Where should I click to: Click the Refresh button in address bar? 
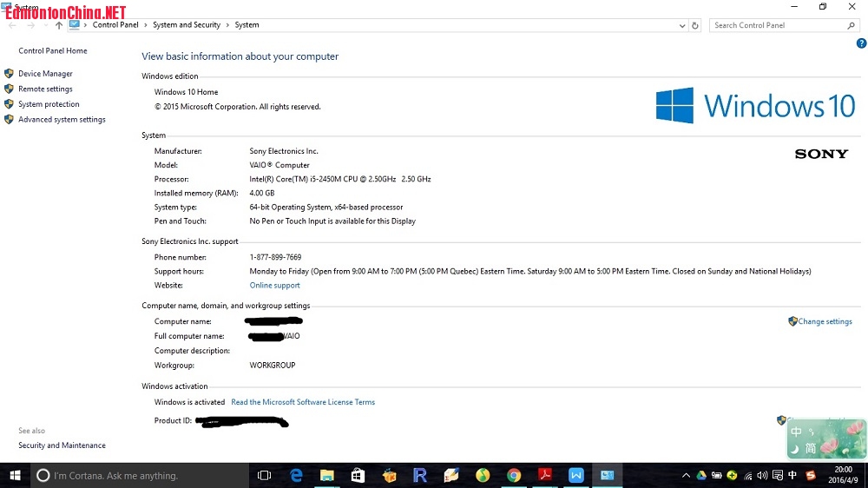point(695,26)
